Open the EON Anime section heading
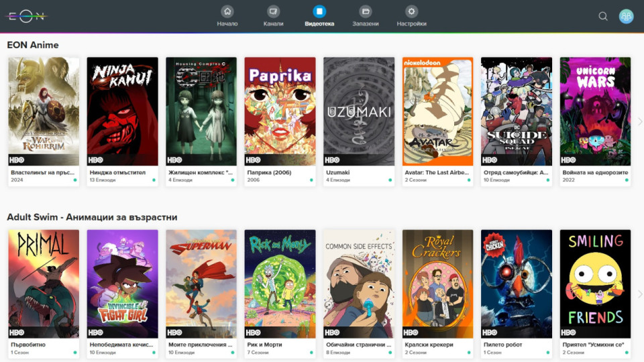The image size is (644, 362). point(33,45)
